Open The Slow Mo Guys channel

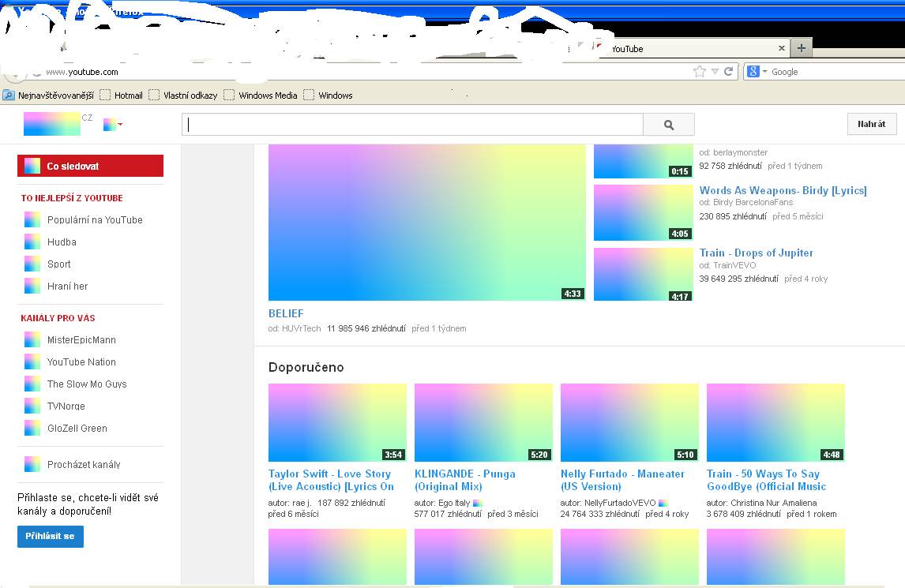click(x=87, y=384)
